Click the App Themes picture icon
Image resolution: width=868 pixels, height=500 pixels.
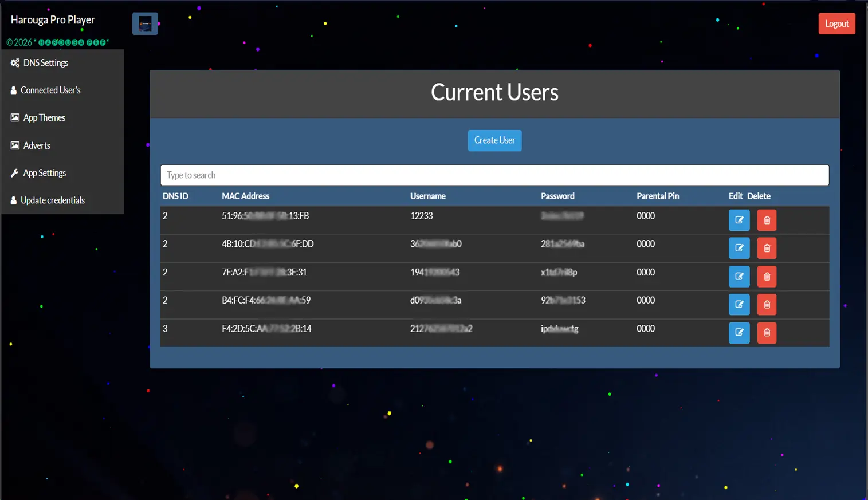click(x=15, y=117)
